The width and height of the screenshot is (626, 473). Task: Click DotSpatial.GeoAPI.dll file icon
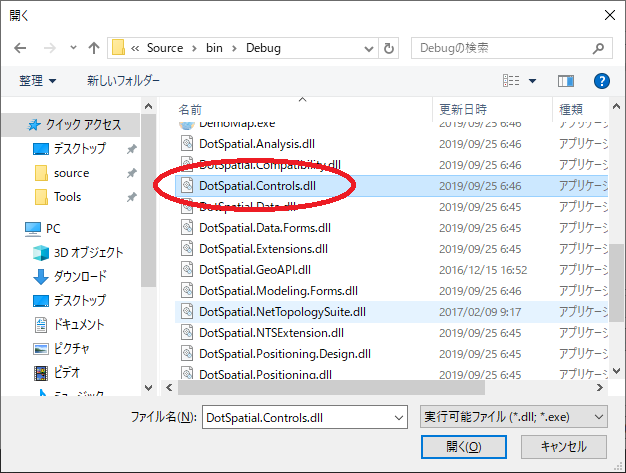(x=187, y=269)
